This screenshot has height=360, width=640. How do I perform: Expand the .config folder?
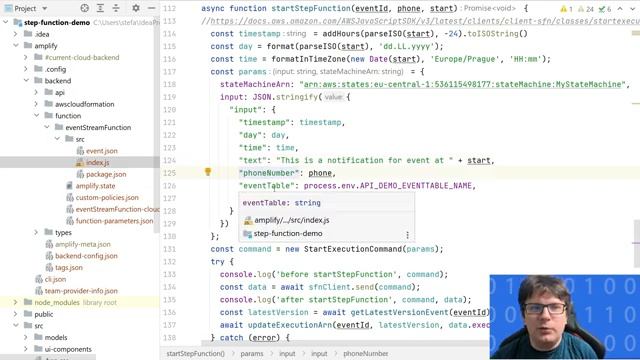point(26,69)
